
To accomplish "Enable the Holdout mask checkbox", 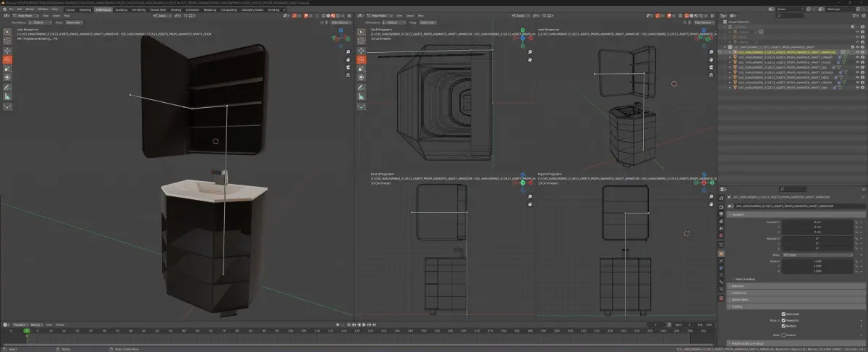I will pyautogui.click(x=783, y=335).
